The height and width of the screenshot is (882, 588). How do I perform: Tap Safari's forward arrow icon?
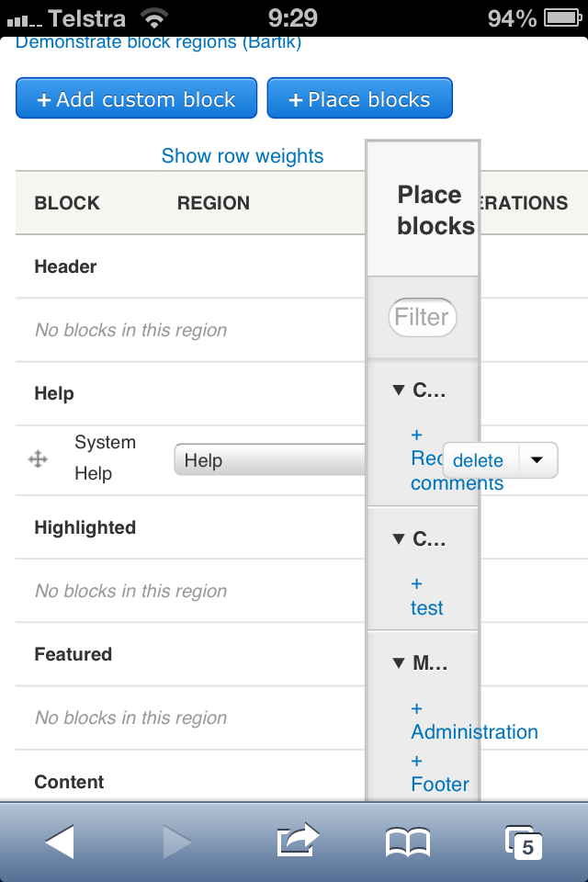(x=177, y=842)
